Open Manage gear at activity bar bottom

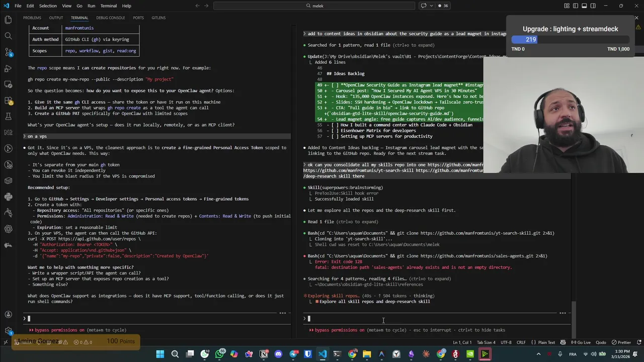tap(8, 330)
